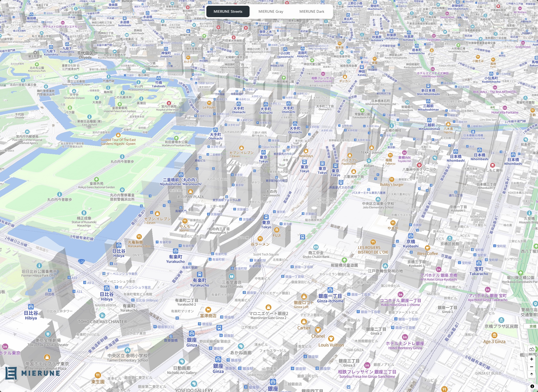Switch to the MIERUNE Streets style tab
Screen dimensions: 538x392
[228, 11]
